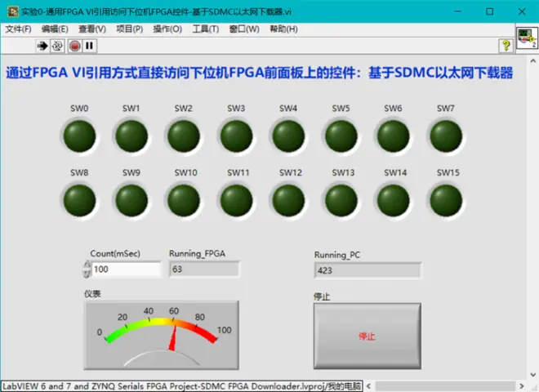Click the SW10 LED indicator

click(184, 200)
